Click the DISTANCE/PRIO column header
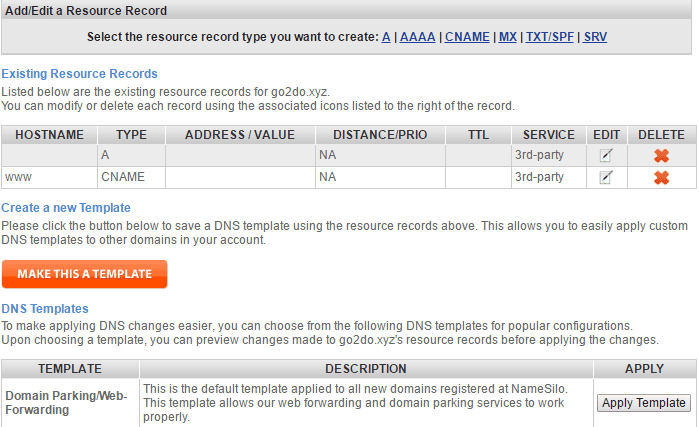 [x=380, y=135]
